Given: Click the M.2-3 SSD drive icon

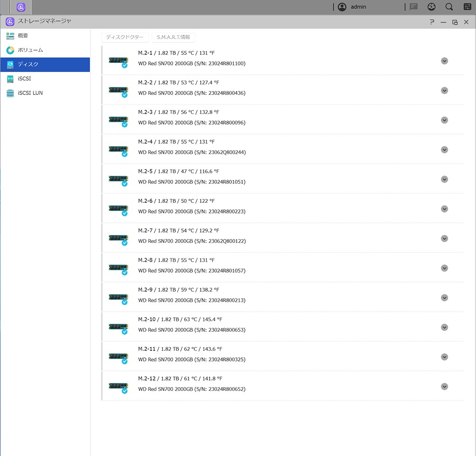Looking at the screenshot, I should click(119, 121).
